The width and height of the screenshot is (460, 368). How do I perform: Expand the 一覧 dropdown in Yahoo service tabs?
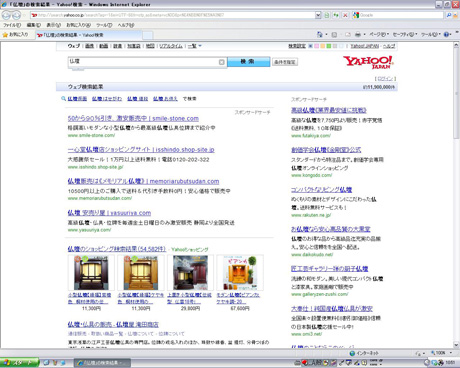(x=200, y=46)
